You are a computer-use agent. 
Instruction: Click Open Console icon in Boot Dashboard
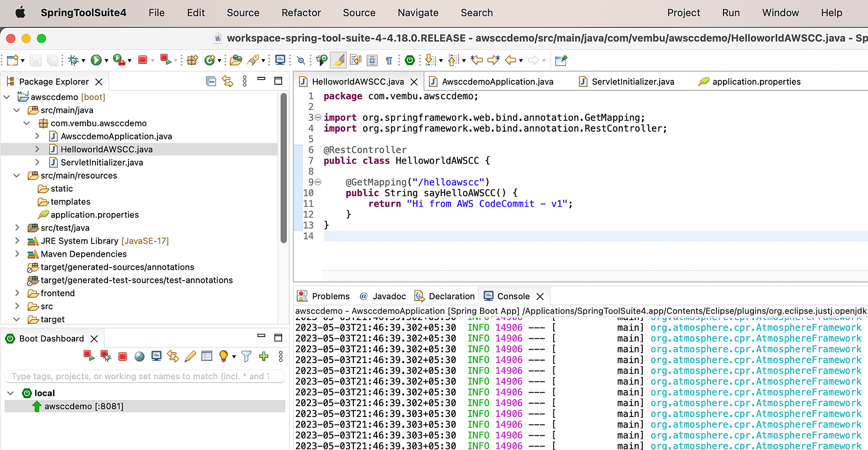click(x=156, y=356)
